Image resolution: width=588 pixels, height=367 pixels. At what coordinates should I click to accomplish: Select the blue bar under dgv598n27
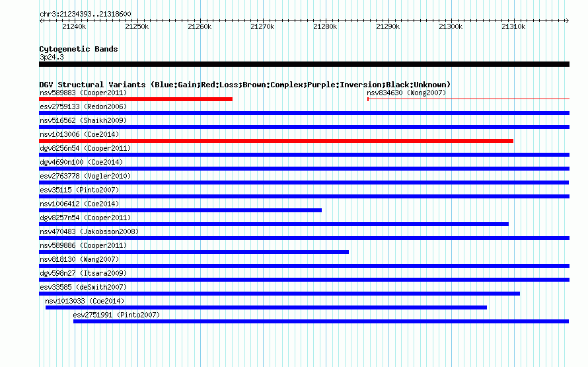[304, 280]
